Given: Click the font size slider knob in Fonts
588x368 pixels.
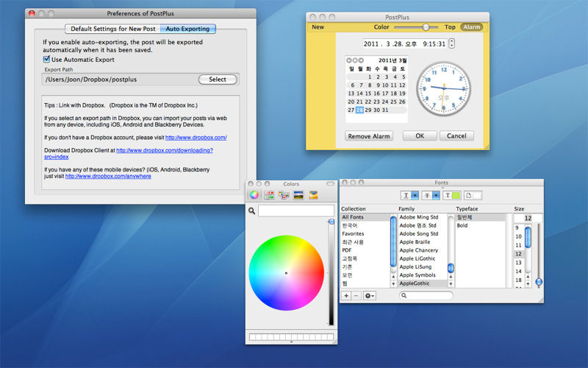Looking at the screenshot, I should coord(539,282).
